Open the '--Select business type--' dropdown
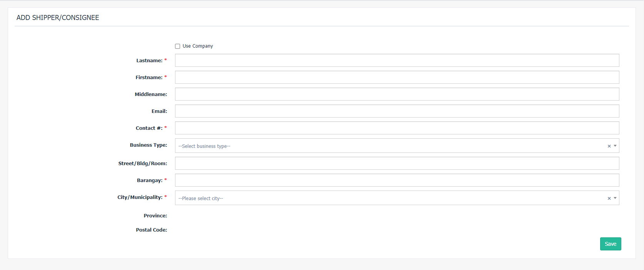Screen dimensions: 644x270 pyautogui.click(x=389, y=146)
